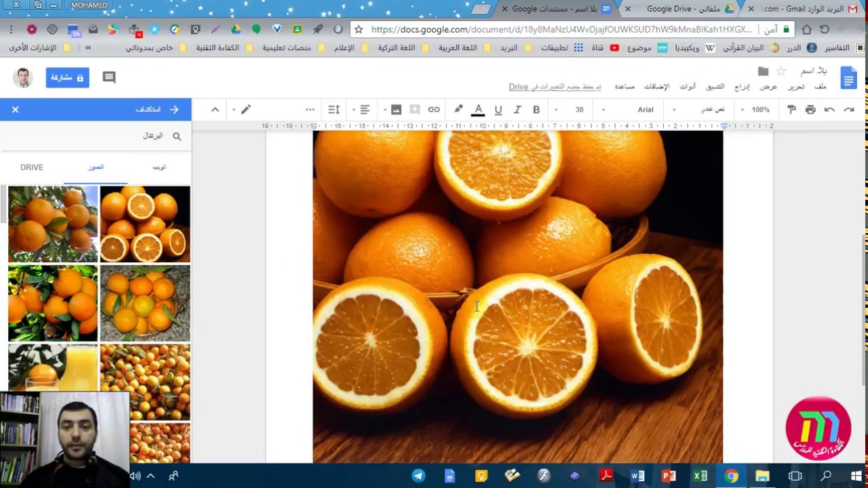Open the أدوات (Tools) menu
Screen dimensions: 868x488
click(x=687, y=87)
